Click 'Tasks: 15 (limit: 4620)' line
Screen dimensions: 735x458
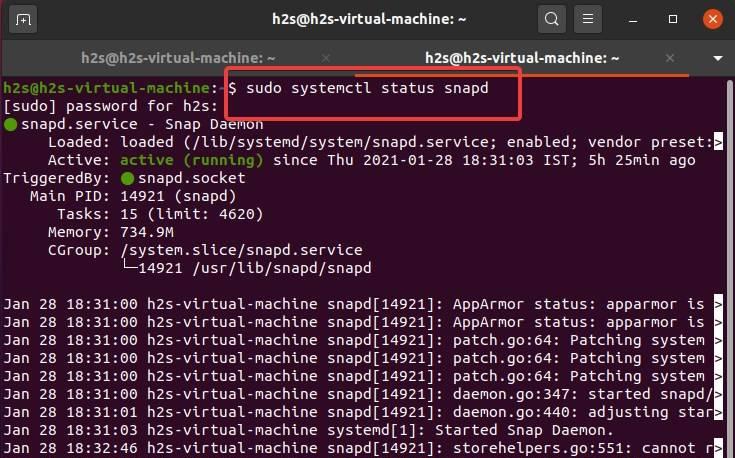point(160,214)
